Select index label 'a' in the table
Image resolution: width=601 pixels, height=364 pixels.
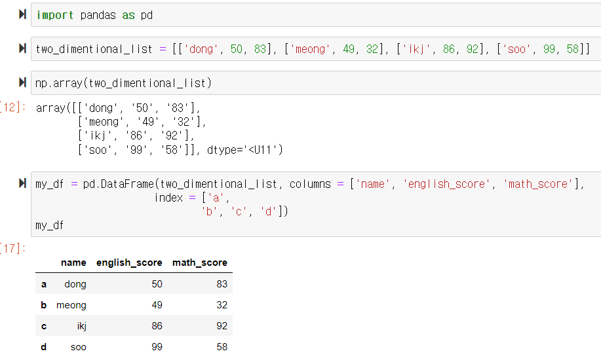pyautogui.click(x=44, y=284)
